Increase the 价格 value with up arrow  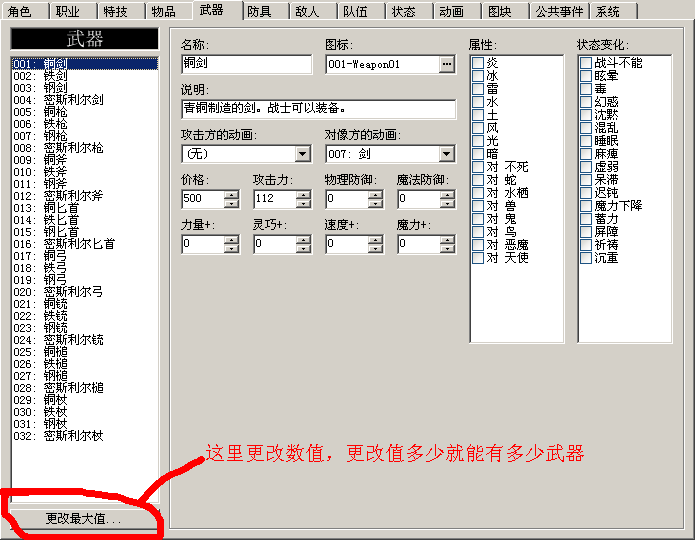(231, 195)
